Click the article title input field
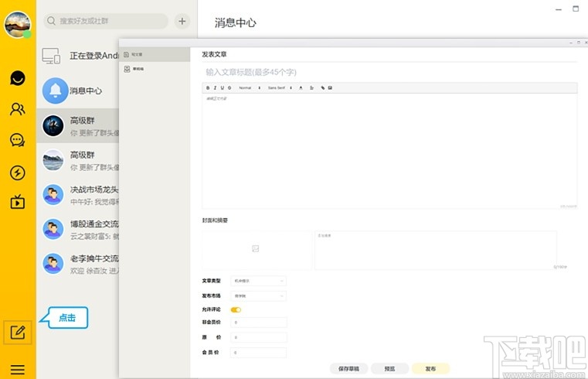The image size is (588, 379). click(389, 72)
